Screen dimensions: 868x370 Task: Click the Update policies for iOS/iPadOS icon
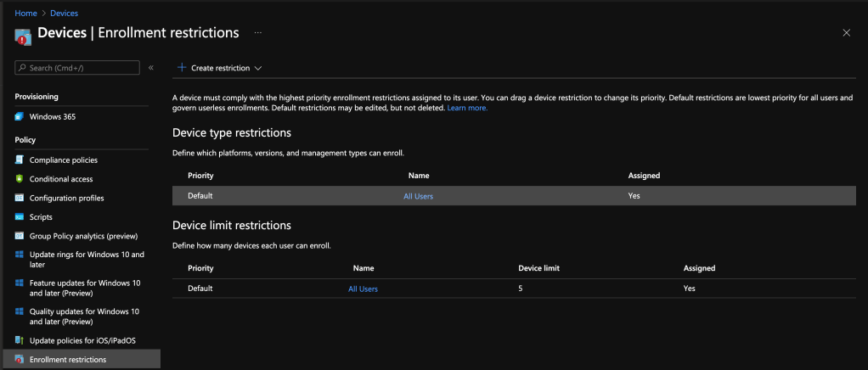(x=19, y=340)
